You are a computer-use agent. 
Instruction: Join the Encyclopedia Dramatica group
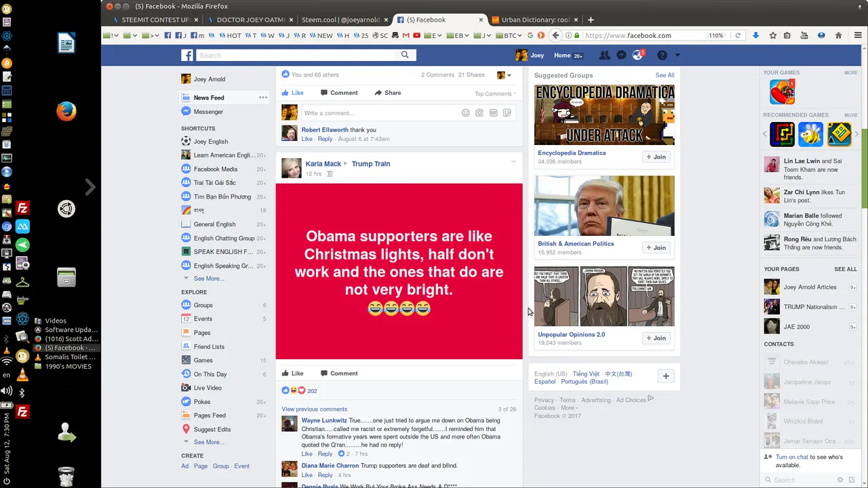(656, 157)
